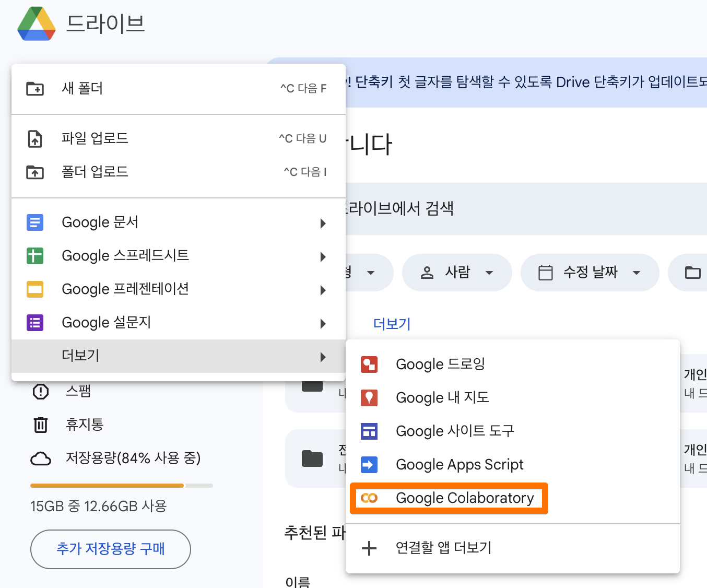Open the 사람 filter dropdown arrow
This screenshot has width=707, height=588.
click(x=489, y=273)
